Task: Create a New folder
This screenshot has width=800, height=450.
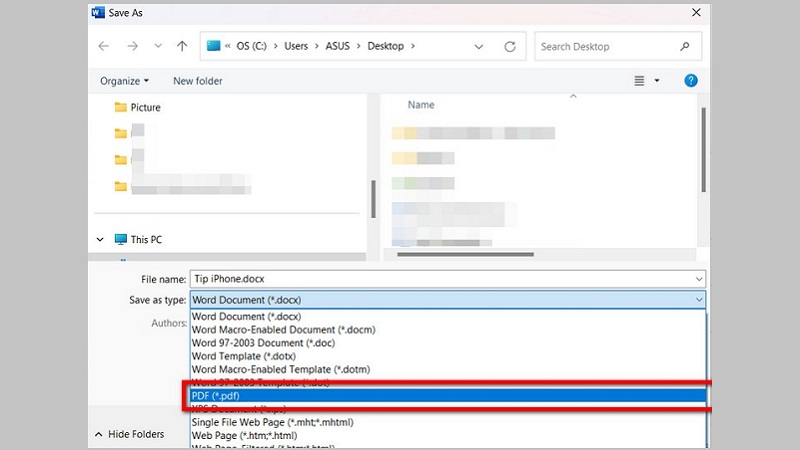Action: coord(197,81)
